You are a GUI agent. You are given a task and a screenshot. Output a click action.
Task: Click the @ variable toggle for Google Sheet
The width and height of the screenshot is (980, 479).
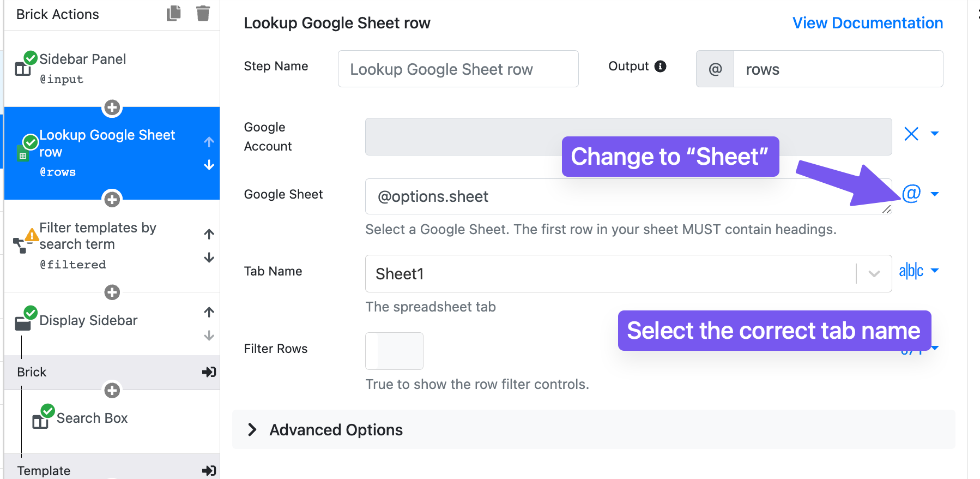click(911, 193)
